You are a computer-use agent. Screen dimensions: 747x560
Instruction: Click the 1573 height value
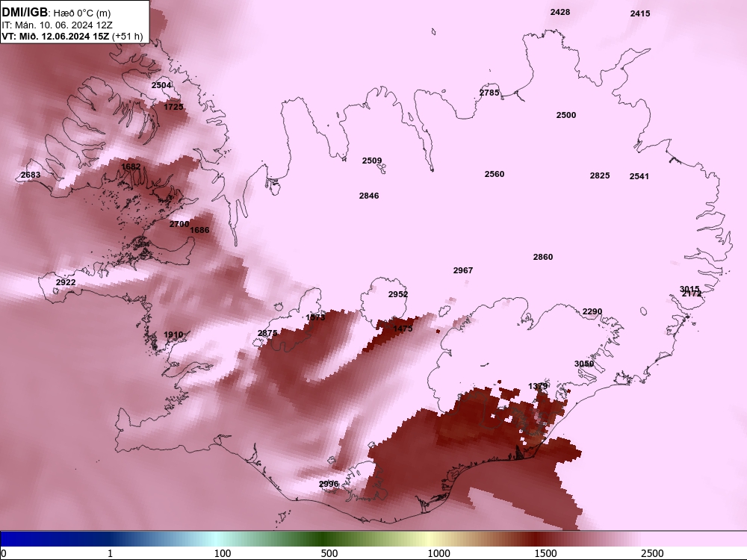tap(315, 317)
